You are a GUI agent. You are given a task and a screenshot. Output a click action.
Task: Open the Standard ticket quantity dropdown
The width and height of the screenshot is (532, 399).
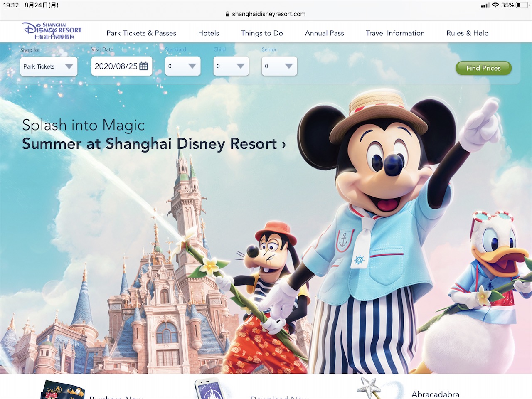click(x=183, y=66)
